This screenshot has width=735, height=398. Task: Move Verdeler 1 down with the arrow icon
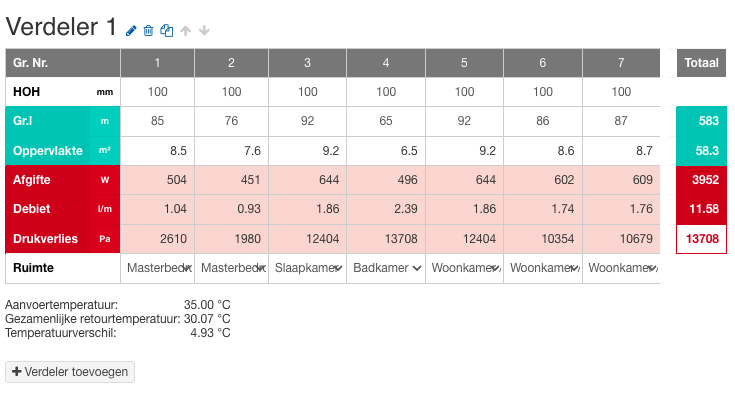pos(204,31)
